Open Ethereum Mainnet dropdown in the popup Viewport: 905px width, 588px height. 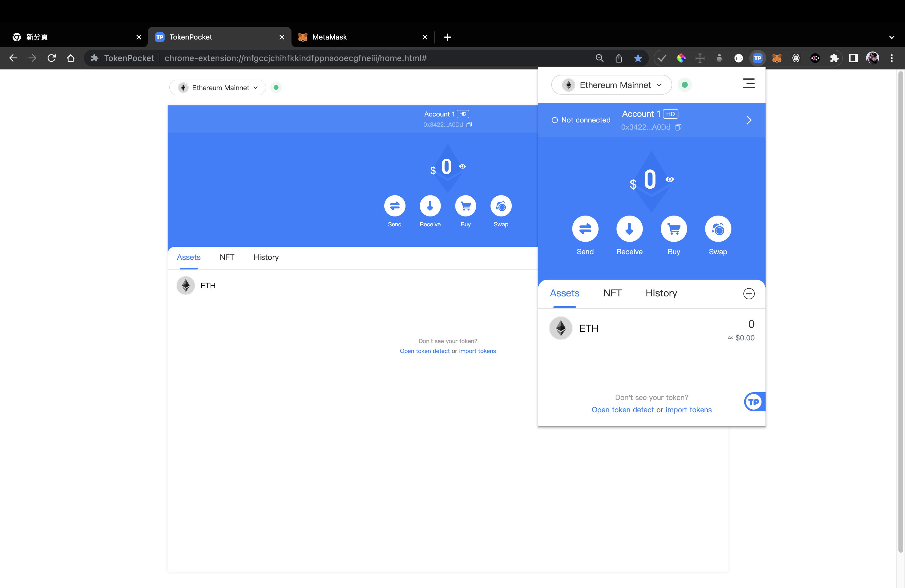[611, 85]
